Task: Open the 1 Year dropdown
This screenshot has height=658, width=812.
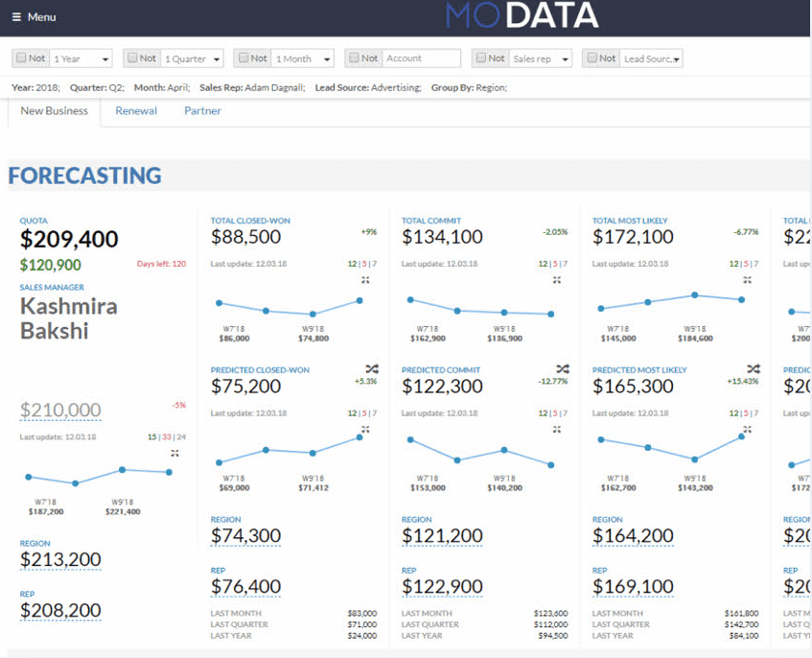Action: pyautogui.click(x=81, y=59)
